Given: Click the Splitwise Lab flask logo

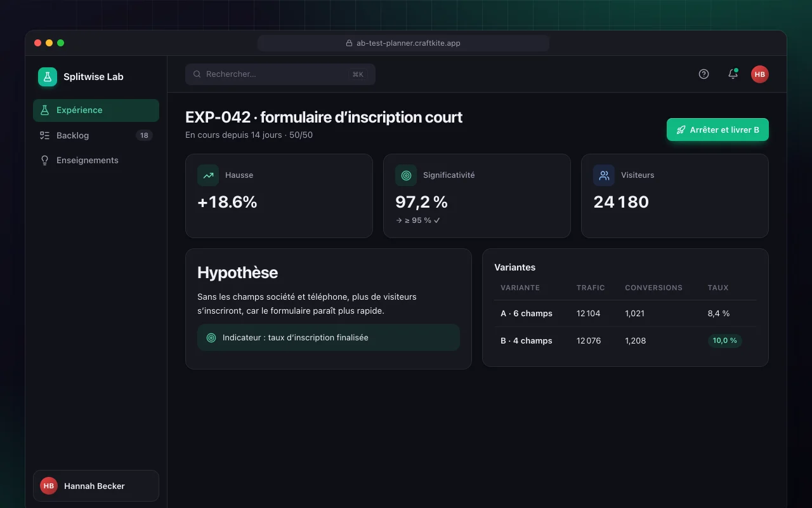Looking at the screenshot, I should coord(48,77).
